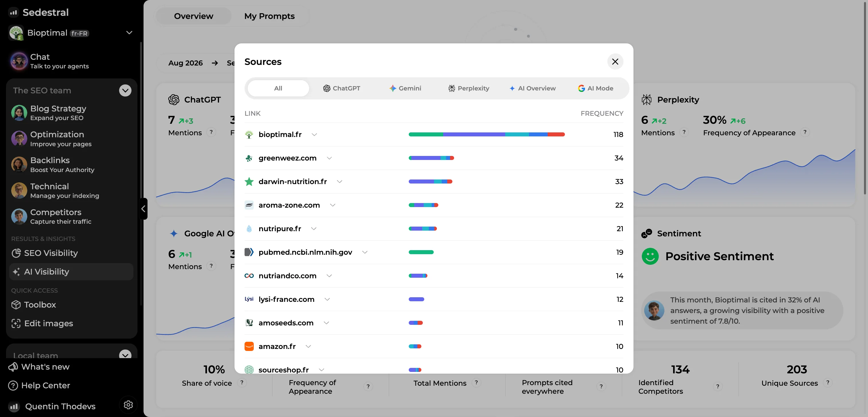Image resolution: width=868 pixels, height=417 pixels.
Task: Show help for Perplexity Frequency of Appearance
Action: coord(805,132)
